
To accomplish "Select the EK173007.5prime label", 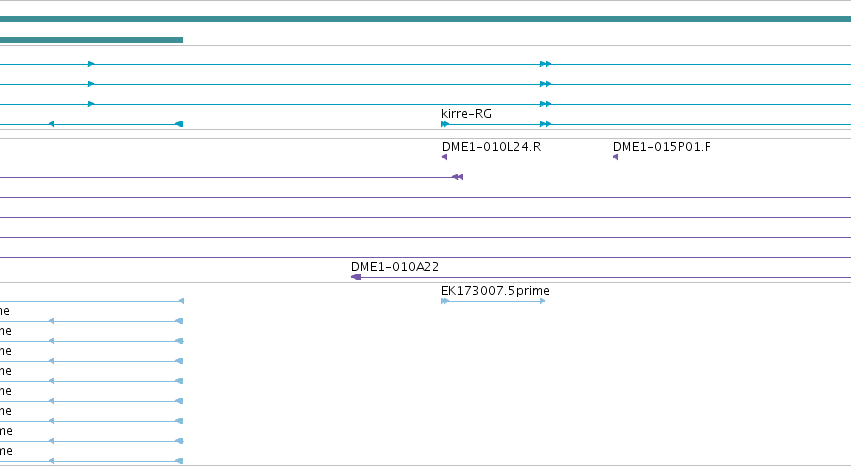I will tap(495, 291).
